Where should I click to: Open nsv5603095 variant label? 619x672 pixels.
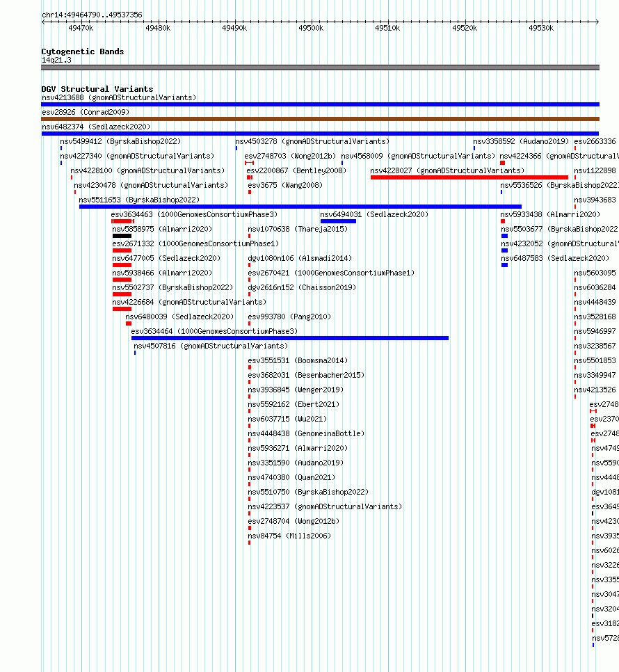(595, 273)
